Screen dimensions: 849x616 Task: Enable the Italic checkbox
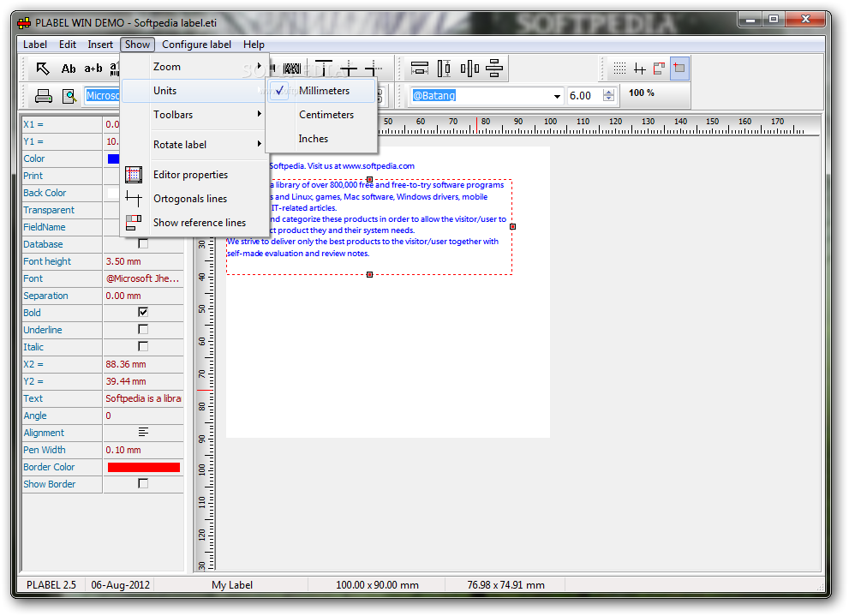[143, 346]
